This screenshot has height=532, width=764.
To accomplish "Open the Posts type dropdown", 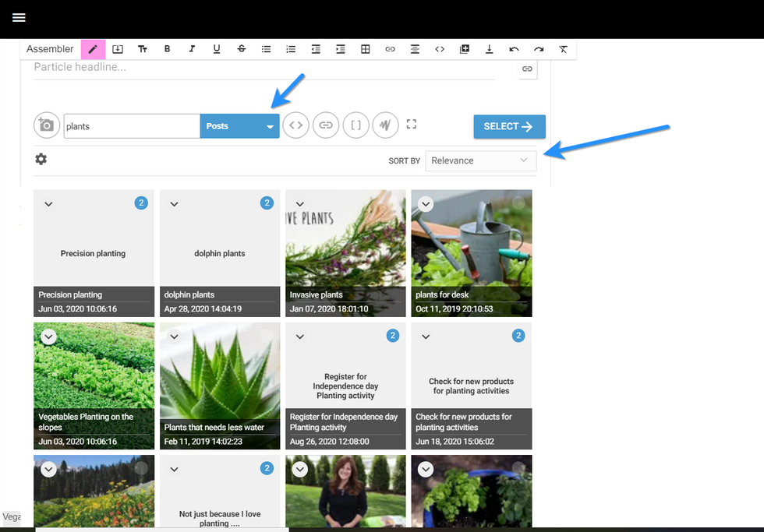I will (x=239, y=126).
